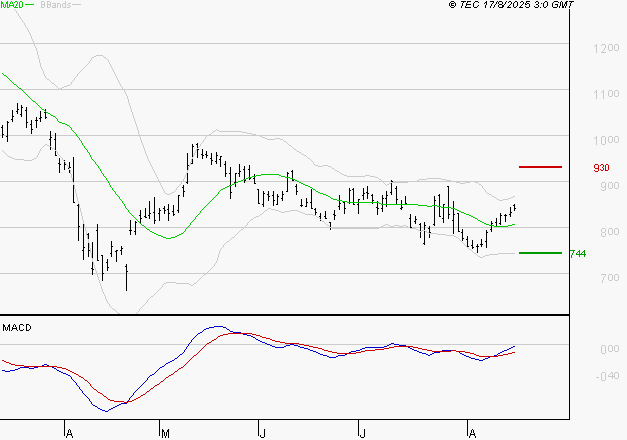This screenshot has height=440, width=627.
Task: Click the TEC copyright timestamp text
Action: [511, 6]
